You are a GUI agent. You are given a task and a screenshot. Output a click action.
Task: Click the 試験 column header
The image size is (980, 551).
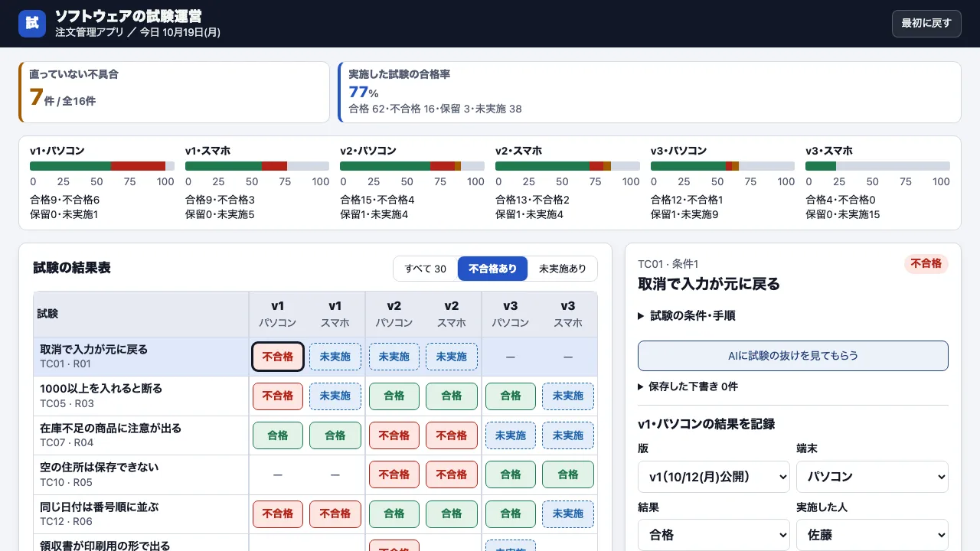pos(141,314)
